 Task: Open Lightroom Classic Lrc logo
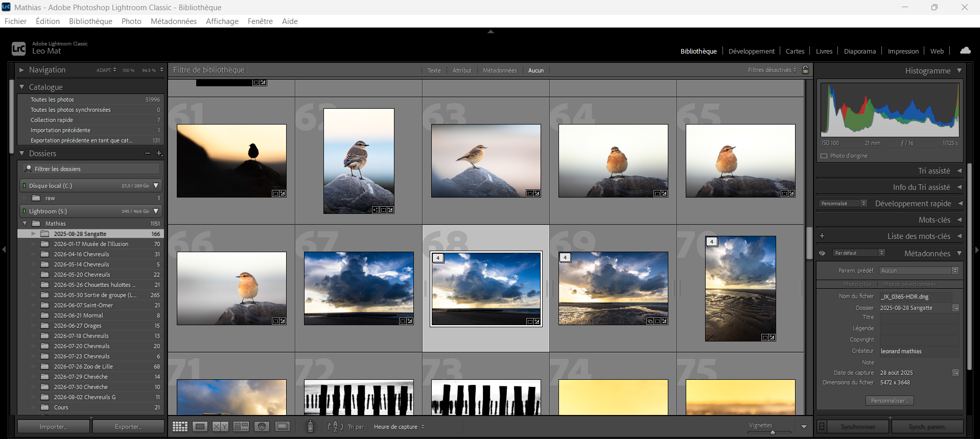18,48
